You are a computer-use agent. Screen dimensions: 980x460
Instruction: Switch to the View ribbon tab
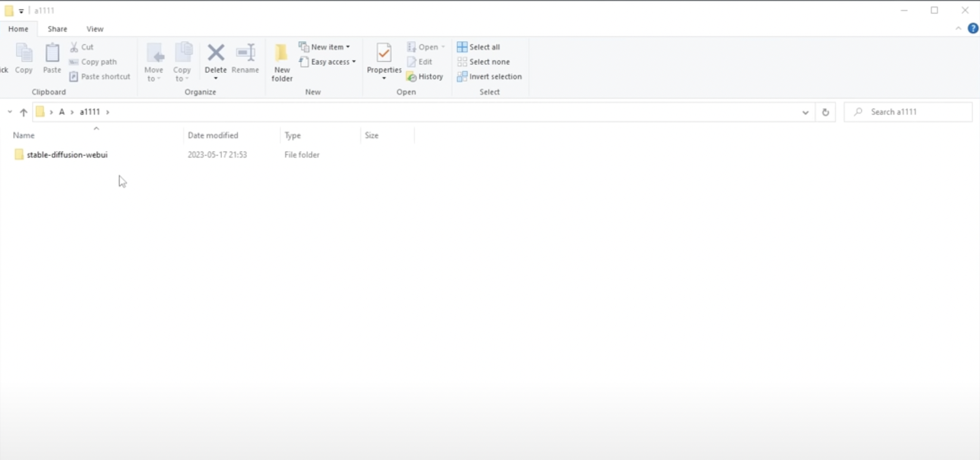[x=95, y=29]
